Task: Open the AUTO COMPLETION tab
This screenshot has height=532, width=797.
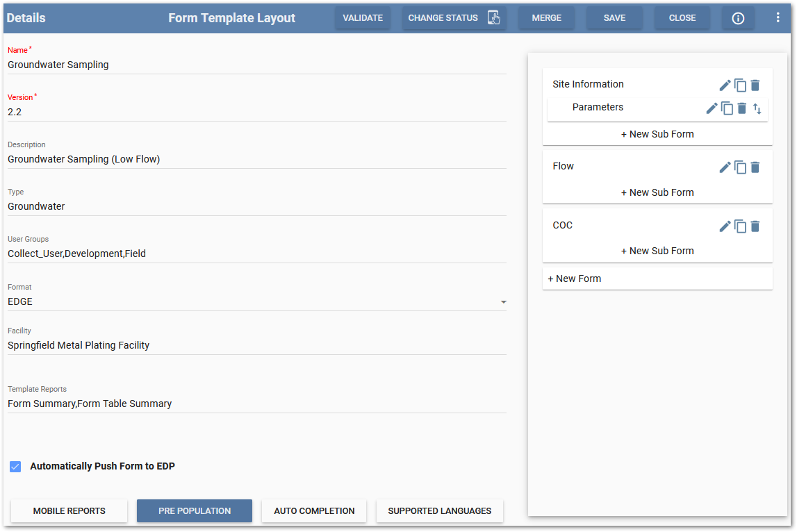Action: click(313, 510)
